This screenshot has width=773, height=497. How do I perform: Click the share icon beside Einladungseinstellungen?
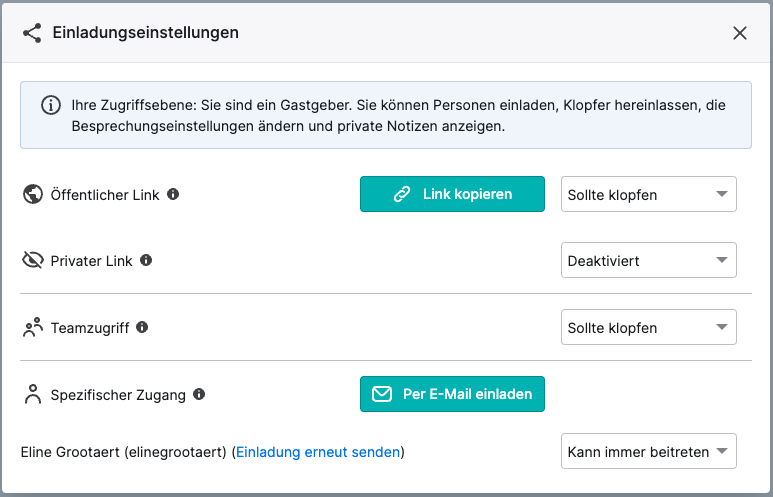32,33
